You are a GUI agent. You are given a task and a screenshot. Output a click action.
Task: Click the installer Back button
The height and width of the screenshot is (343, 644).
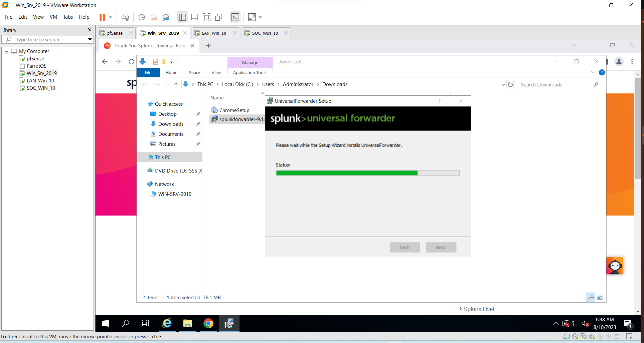(405, 247)
